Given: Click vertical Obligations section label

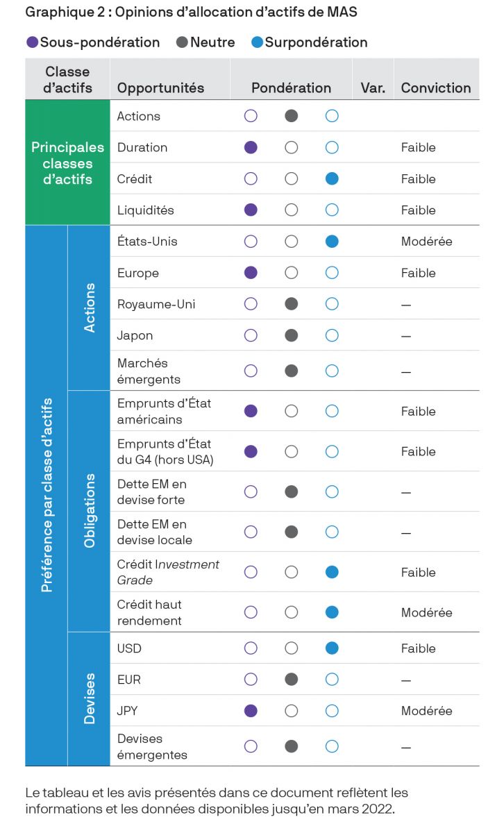Looking at the screenshot, I should click(x=90, y=511).
